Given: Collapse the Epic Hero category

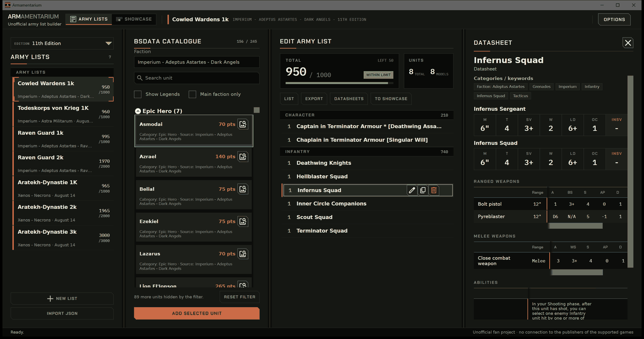Looking at the screenshot, I should click(138, 111).
